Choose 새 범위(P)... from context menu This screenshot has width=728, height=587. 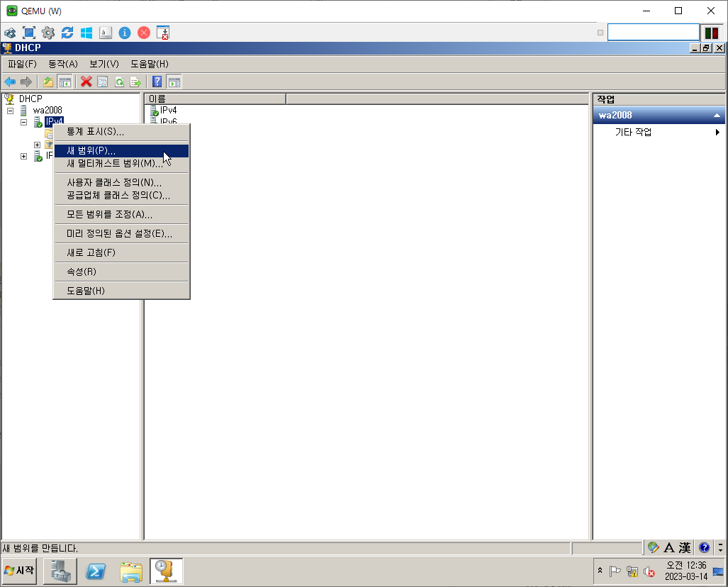[122, 151]
